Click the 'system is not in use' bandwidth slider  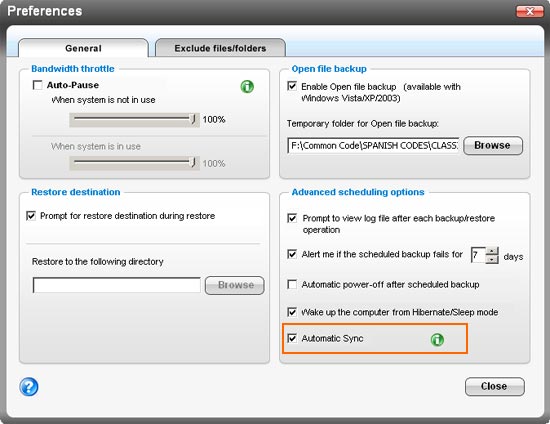point(134,120)
